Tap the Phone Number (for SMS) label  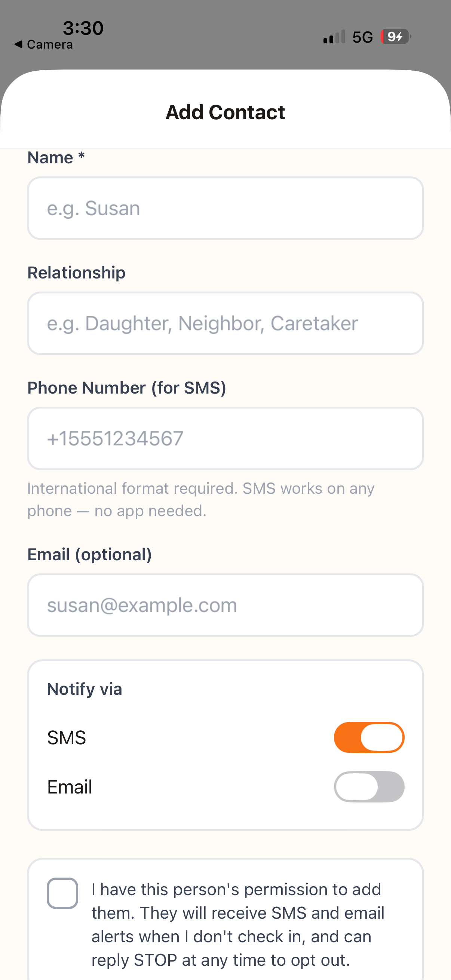[127, 388]
